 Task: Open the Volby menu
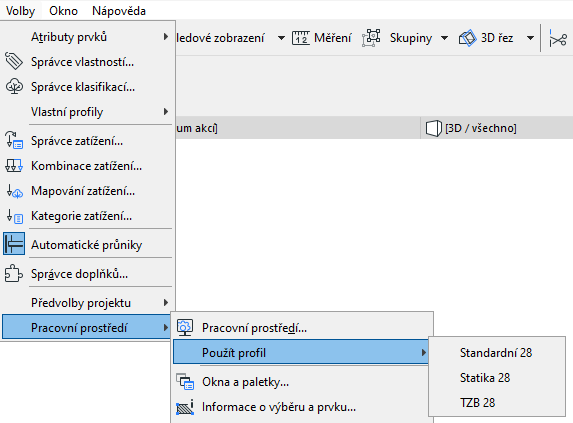pyautogui.click(x=20, y=11)
